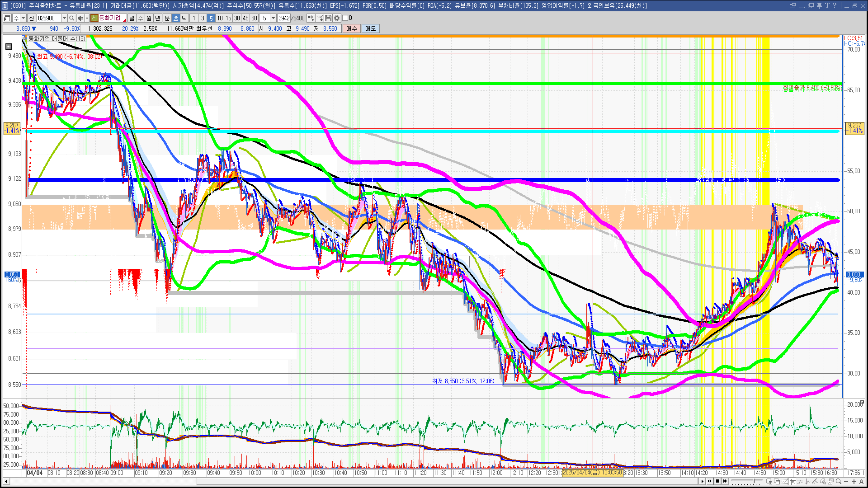The height and width of the screenshot is (488, 868).
Task: Click the fast-forward playback button
Action: pos(725,482)
